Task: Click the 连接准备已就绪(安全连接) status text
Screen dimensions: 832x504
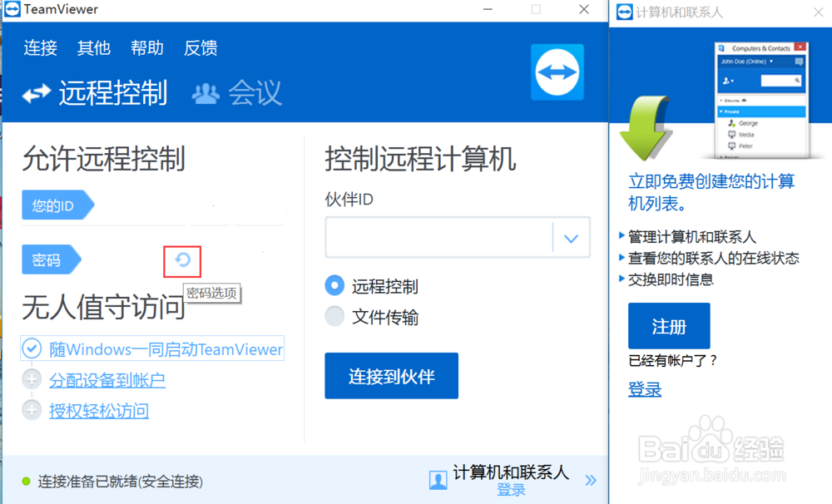Action: pos(121,482)
